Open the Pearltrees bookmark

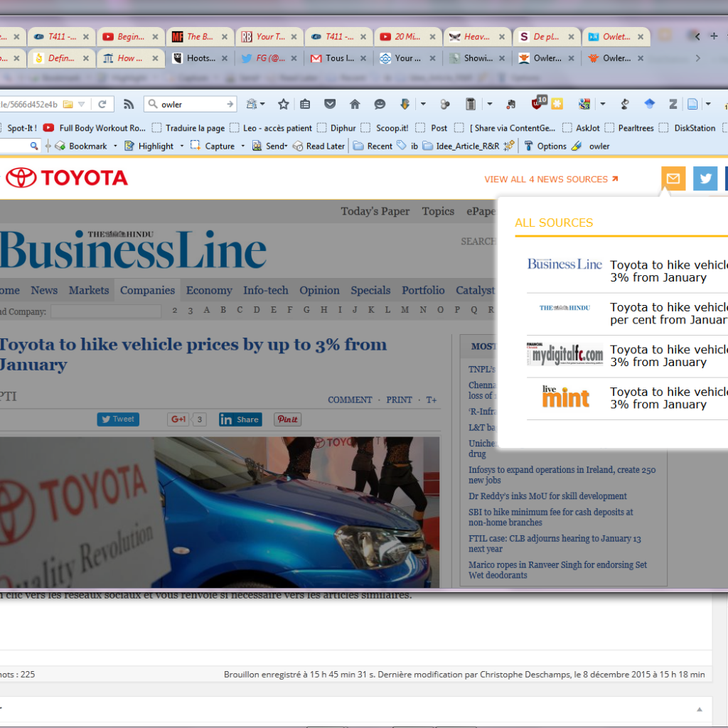[x=629, y=128]
